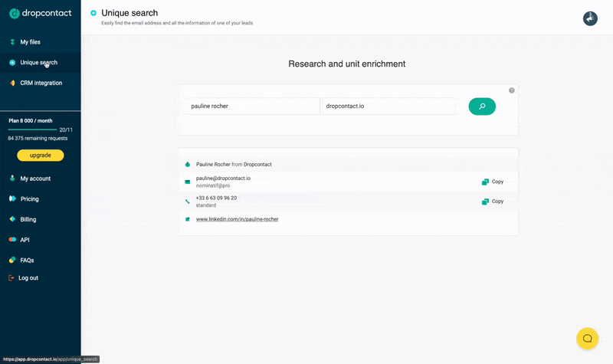Click the person icon beside Pauline Rocher
The image size is (613, 364).
point(188,164)
